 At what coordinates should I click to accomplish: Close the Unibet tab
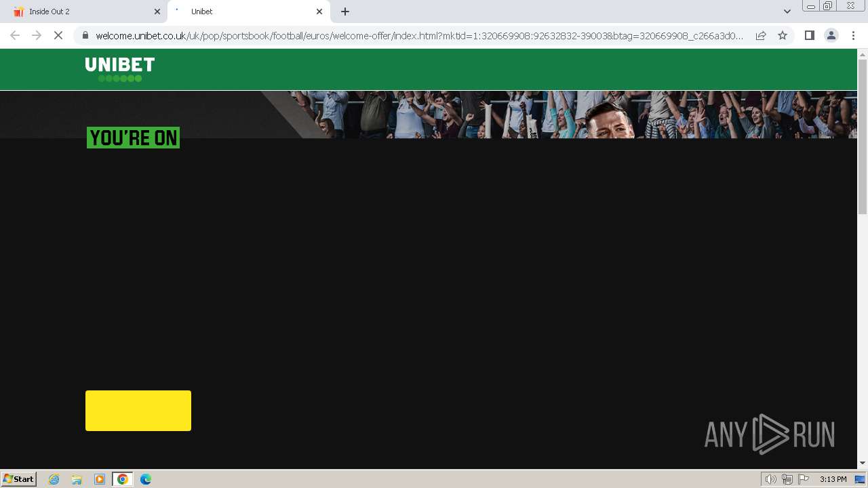(319, 12)
